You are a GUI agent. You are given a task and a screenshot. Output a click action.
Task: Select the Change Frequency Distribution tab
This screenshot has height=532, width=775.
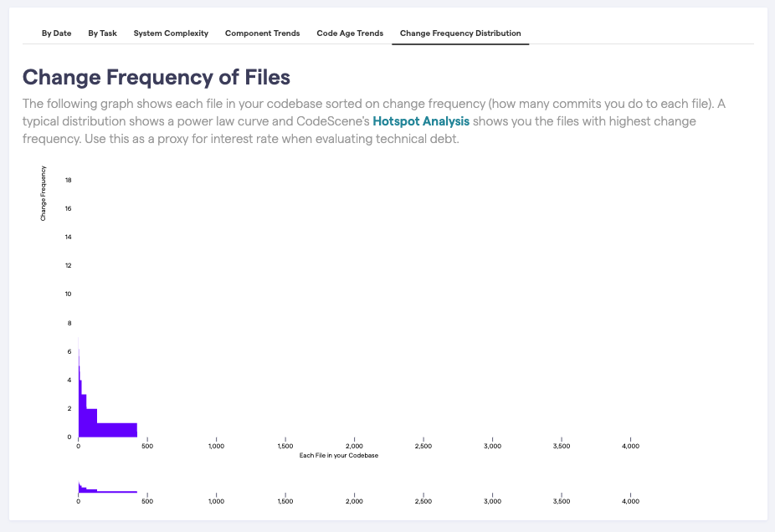[x=460, y=33]
